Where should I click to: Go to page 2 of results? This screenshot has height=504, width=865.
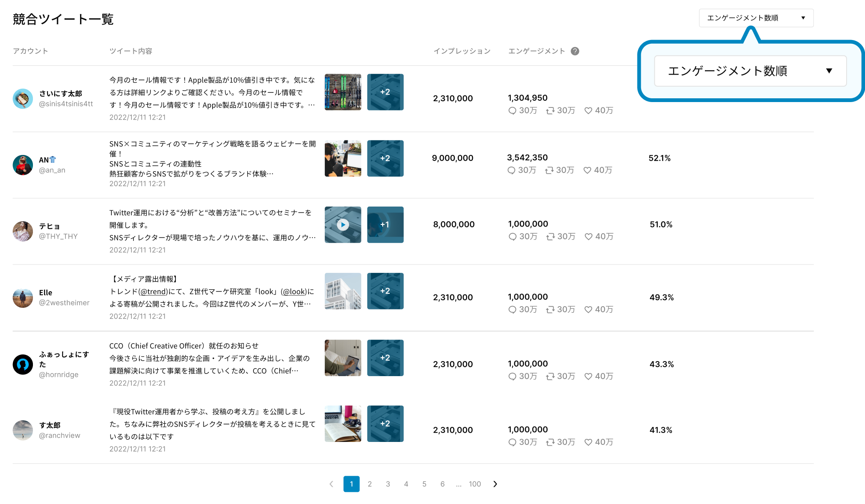click(370, 484)
